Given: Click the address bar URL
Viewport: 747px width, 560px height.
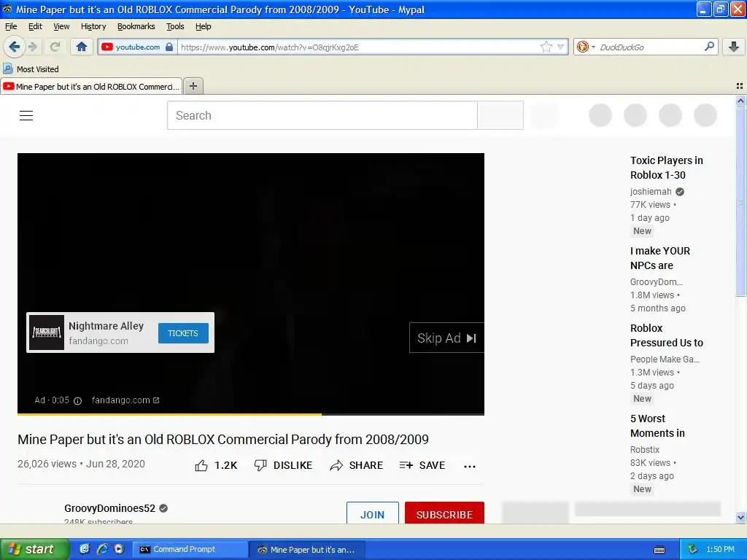Looking at the screenshot, I should tap(357, 47).
